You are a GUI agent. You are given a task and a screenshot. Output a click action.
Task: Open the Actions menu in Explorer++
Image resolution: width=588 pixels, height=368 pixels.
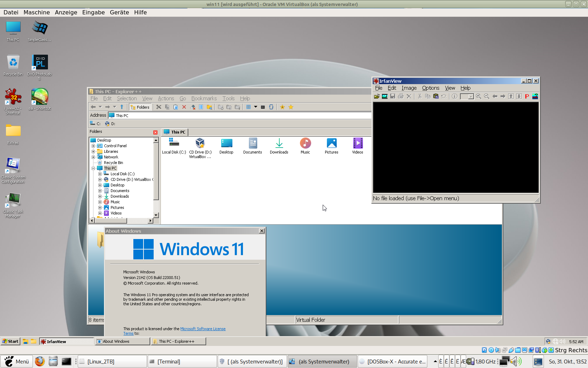(166, 98)
